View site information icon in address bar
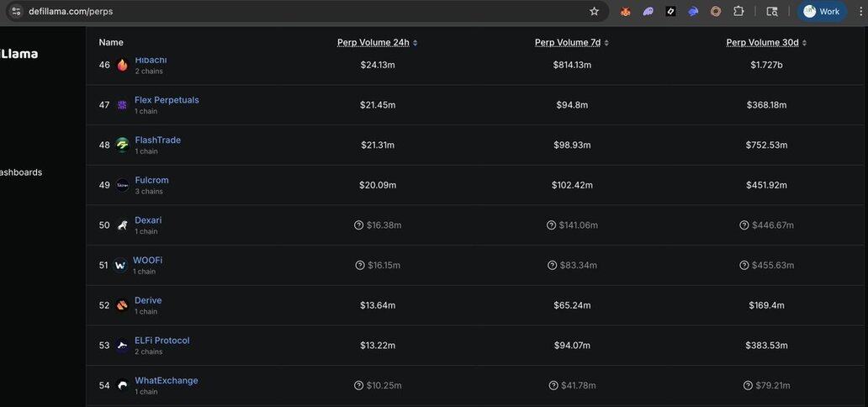This screenshot has height=407, width=868. click(16, 12)
